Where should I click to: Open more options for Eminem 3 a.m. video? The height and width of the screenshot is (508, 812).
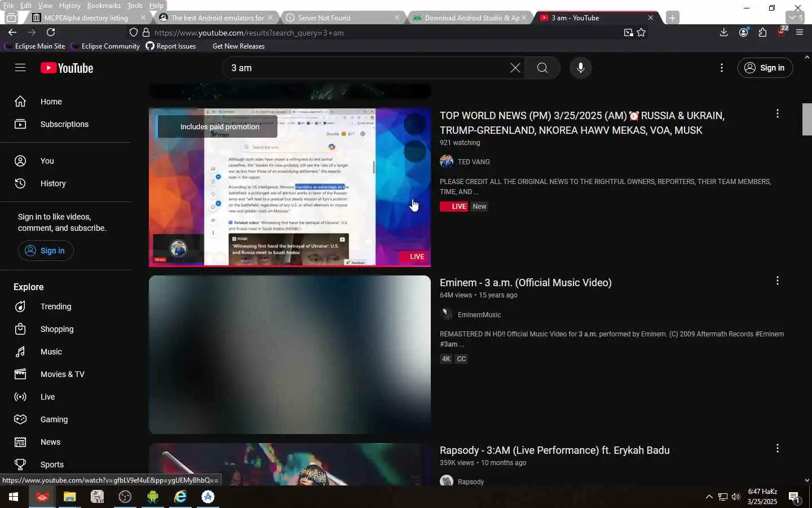tap(777, 281)
